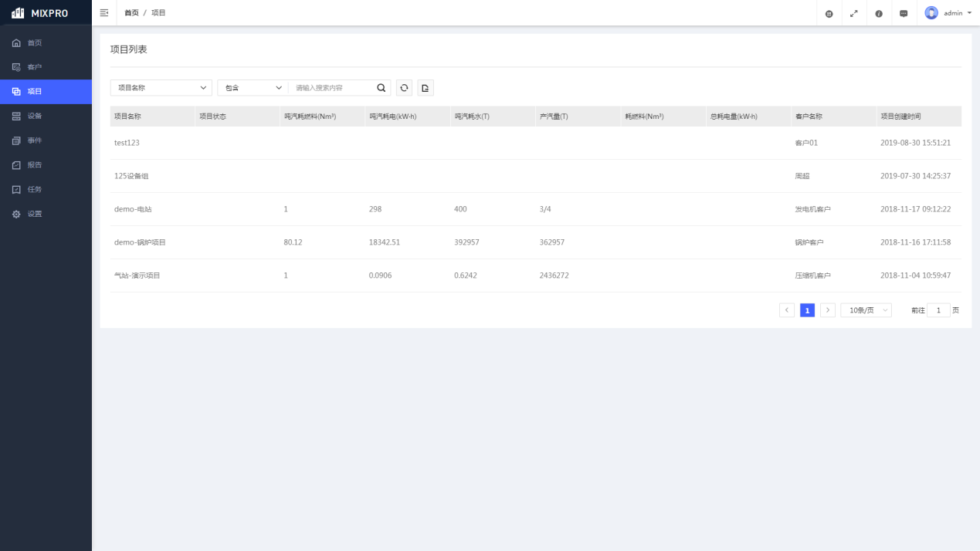This screenshot has height=551, width=980.
Task: Click the magnifier search icon
Action: pos(381,88)
